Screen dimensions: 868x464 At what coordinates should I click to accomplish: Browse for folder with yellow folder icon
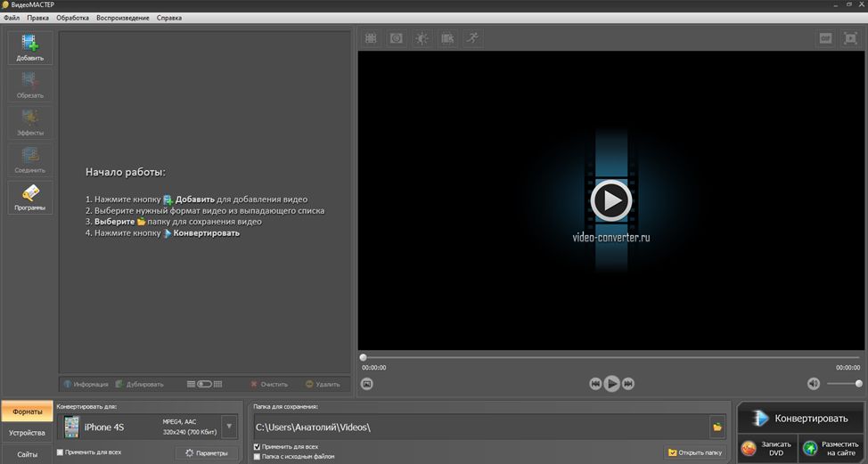coord(717,427)
